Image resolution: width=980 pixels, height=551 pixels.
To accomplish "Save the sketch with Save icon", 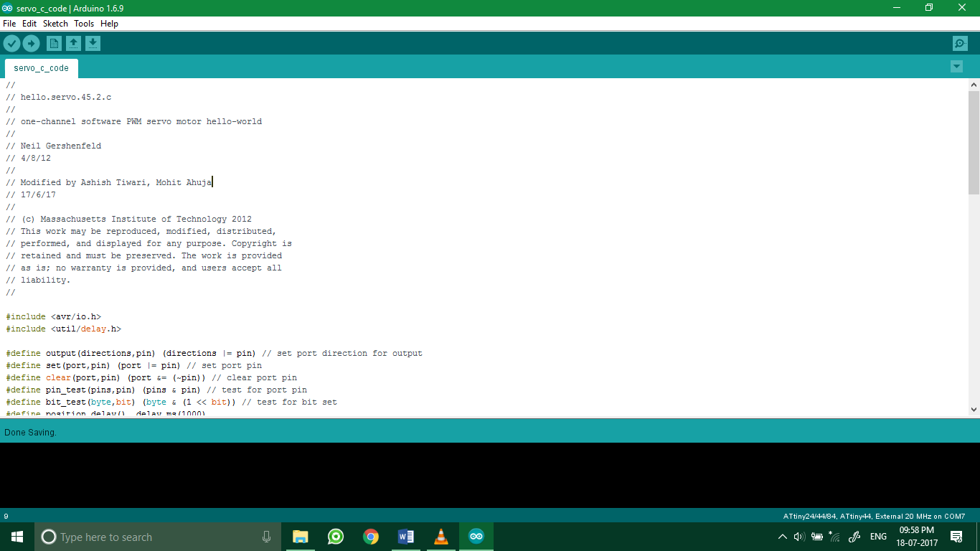I will 93,44.
